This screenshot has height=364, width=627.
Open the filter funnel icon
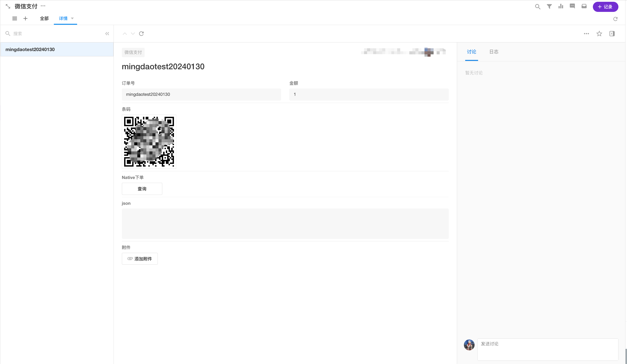click(x=549, y=7)
